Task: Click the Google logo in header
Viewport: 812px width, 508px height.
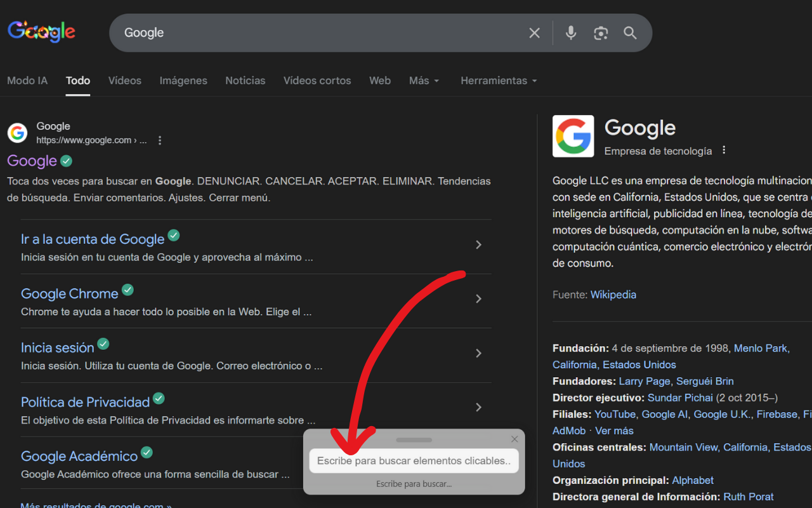Action: pyautogui.click(x=42, y=32)
